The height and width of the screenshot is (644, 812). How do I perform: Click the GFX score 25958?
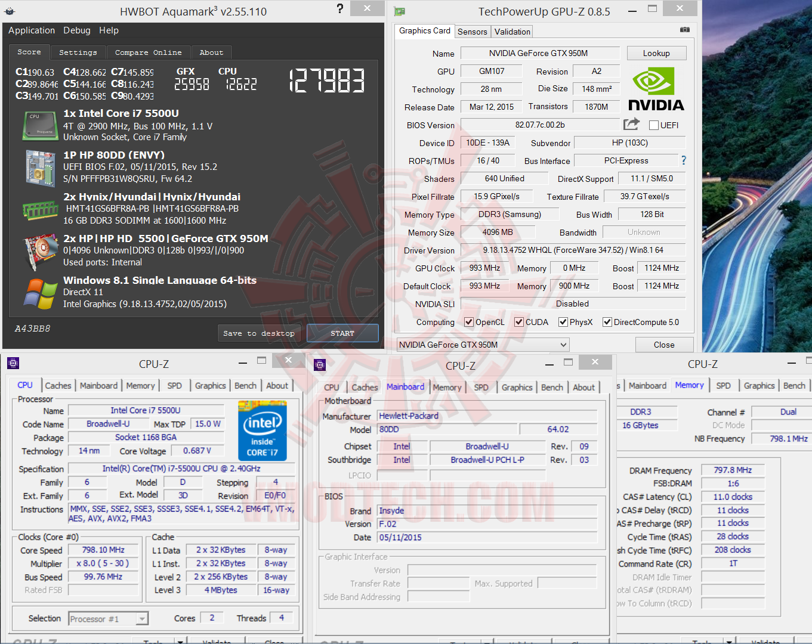tap(192, 85)
